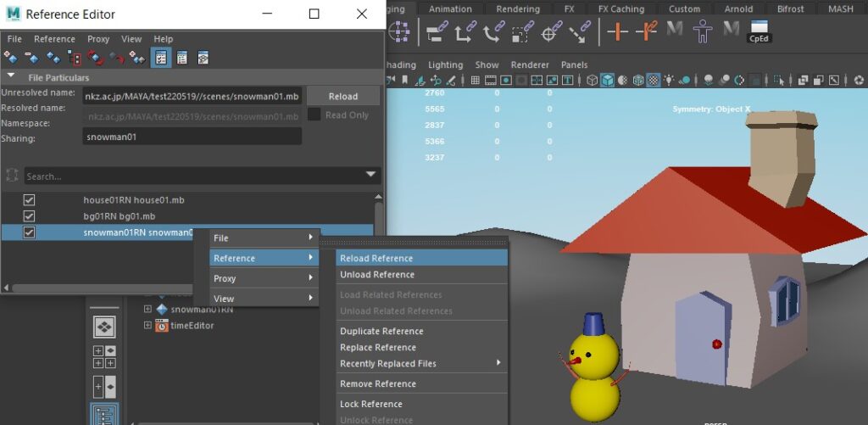Click the Remove Reference toolbar icon

coord(31,57)
